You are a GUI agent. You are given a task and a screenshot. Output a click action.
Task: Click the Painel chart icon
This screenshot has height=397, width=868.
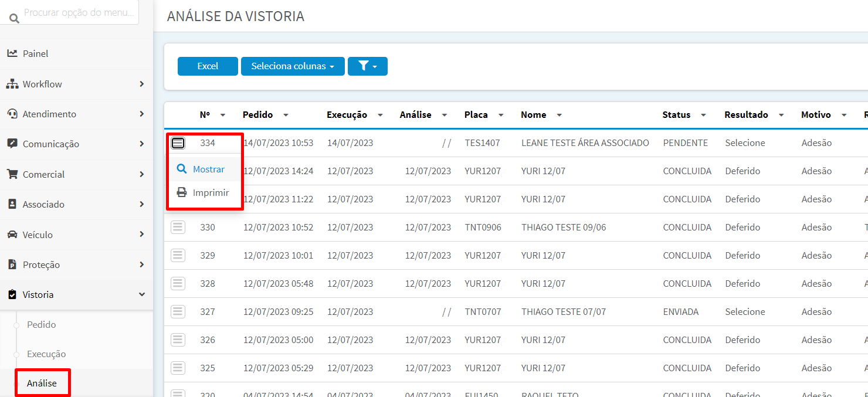(12, 53)
